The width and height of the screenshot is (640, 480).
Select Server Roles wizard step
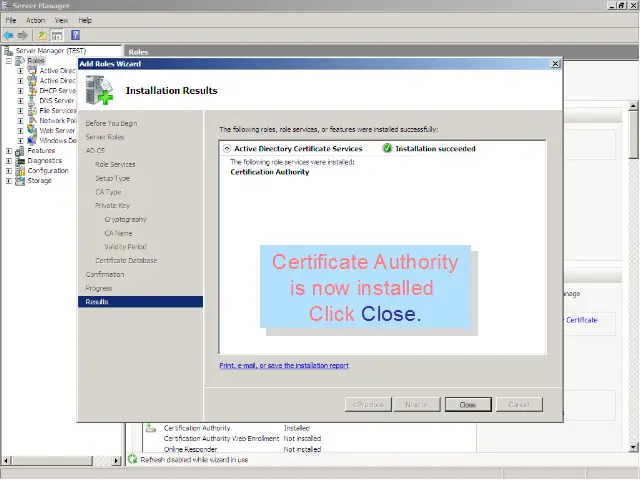pos(105,137)
